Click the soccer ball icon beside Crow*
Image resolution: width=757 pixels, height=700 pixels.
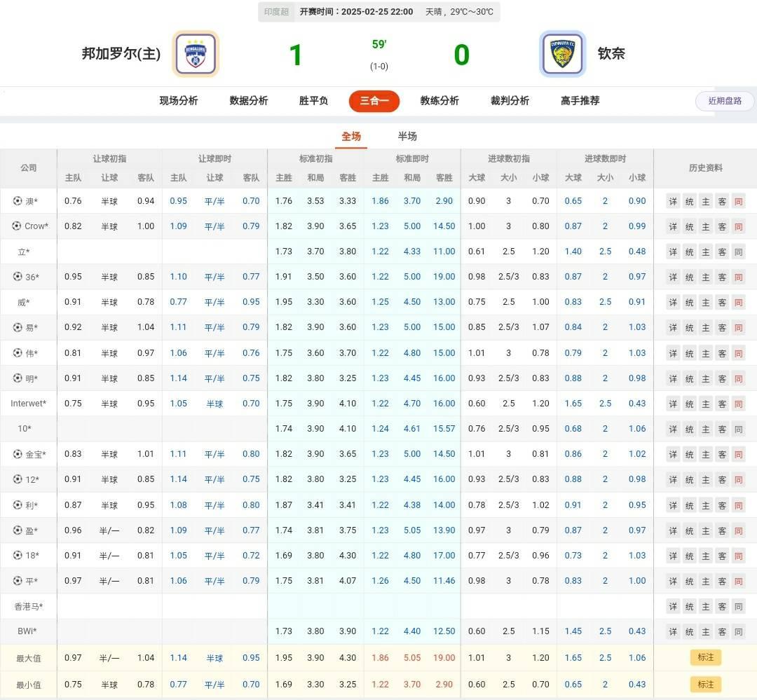[x=16, y=226]
